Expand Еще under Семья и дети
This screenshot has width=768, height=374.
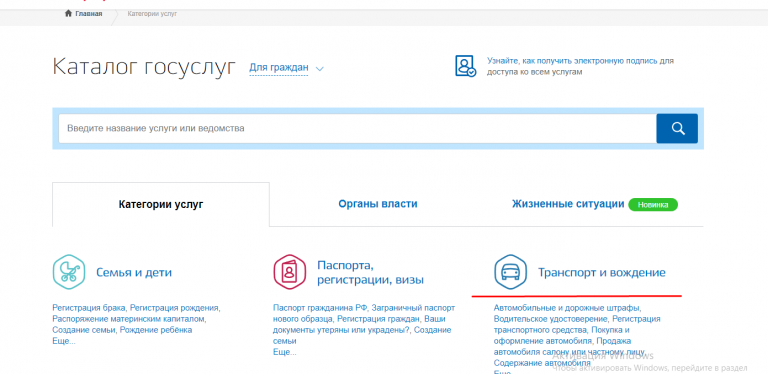coord(64,341)
